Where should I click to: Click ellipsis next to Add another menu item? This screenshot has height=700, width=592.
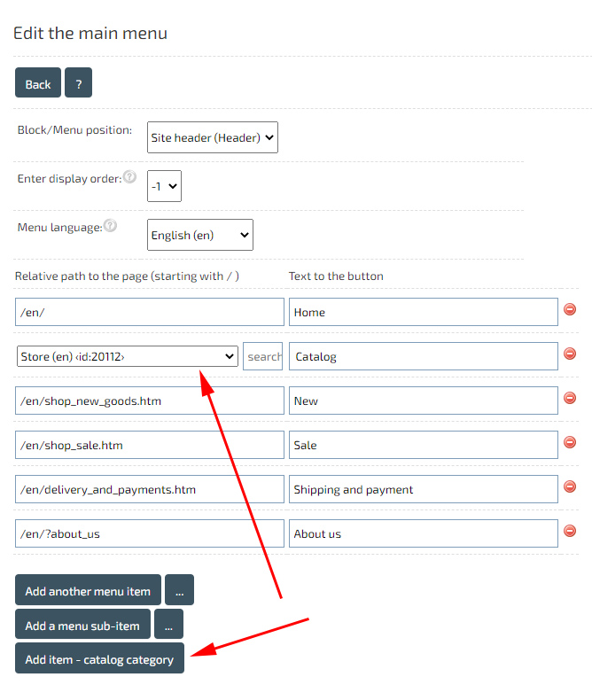[179, 590]
